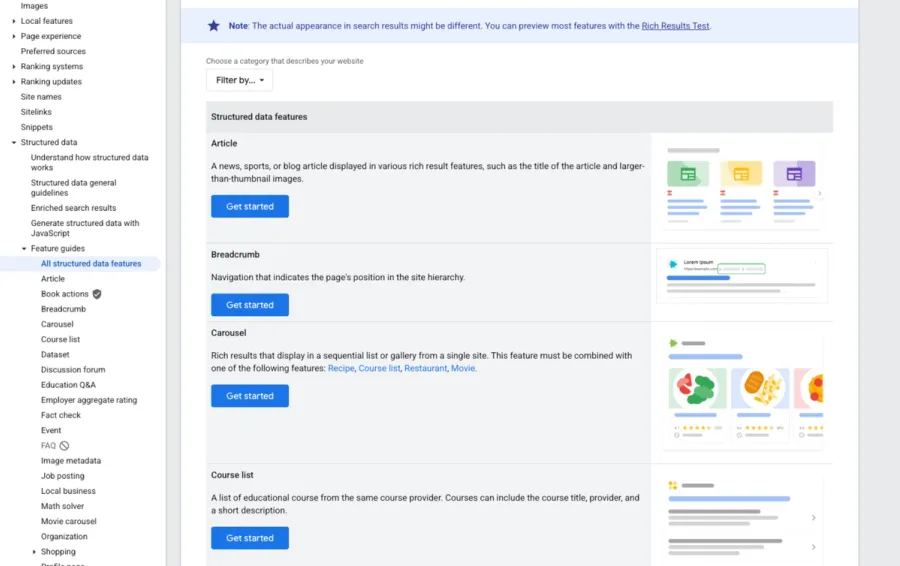900x566 pixels.
Task: Select All structured data features in sidebar
Action: click(91, 263)
